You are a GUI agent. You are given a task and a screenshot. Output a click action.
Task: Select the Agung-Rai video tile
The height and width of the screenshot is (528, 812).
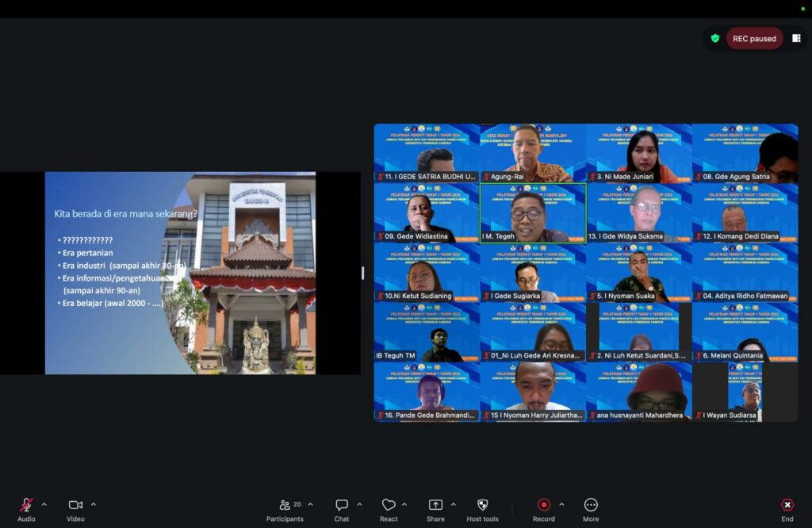click(532, 153)
